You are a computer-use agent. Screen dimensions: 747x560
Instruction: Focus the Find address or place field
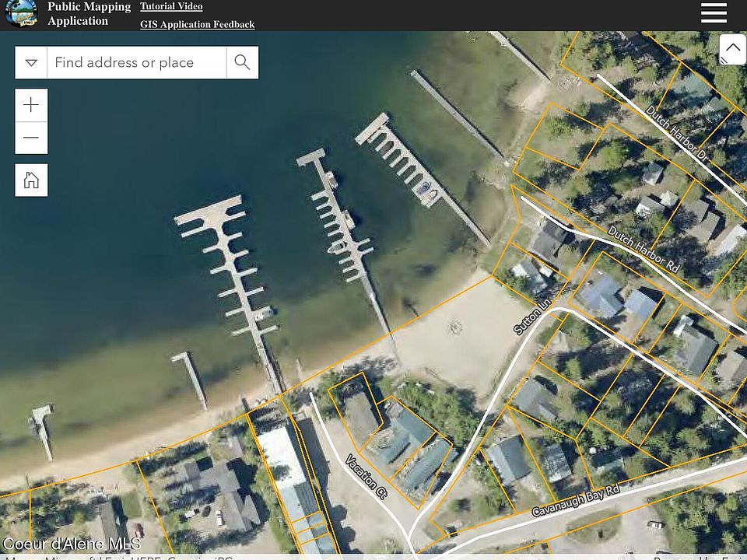pos(136,62)
